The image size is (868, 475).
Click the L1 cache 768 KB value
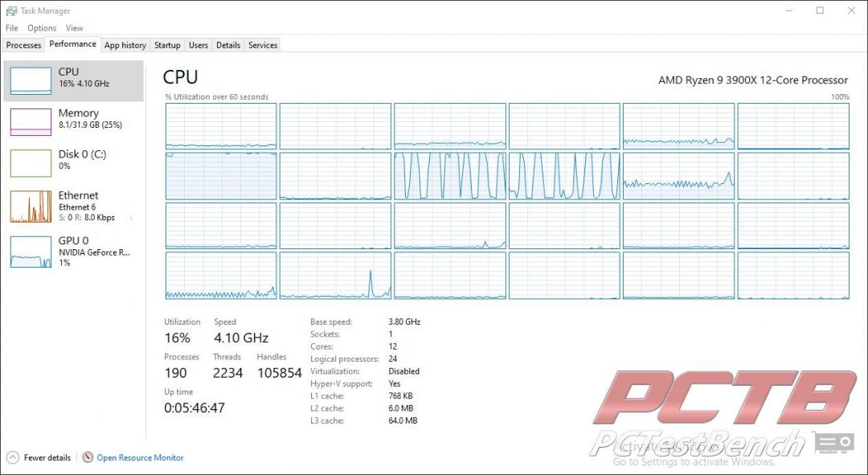(400, 395)
